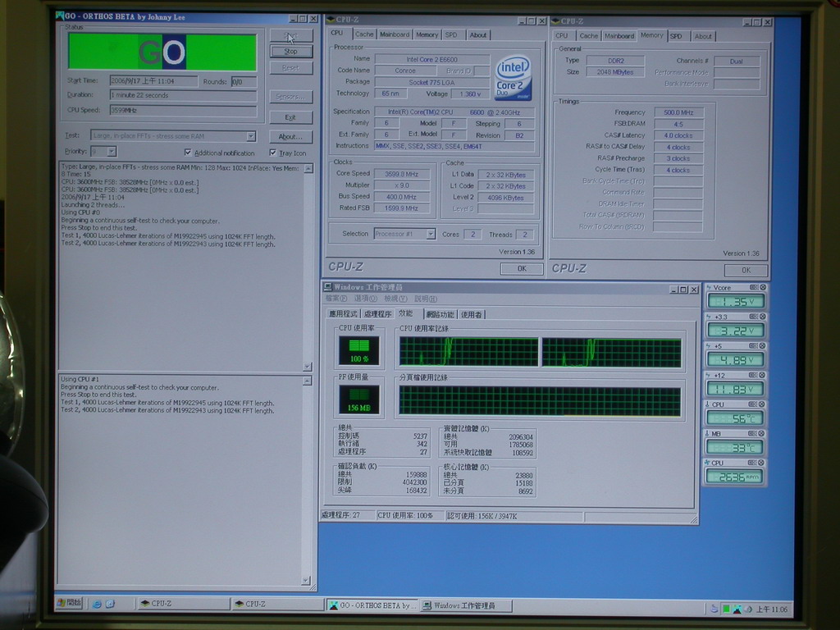The width and height of the screenshot is (840, 630).
Task: Activate first CPU-Z taskbar button
Action: pos(182,604)
